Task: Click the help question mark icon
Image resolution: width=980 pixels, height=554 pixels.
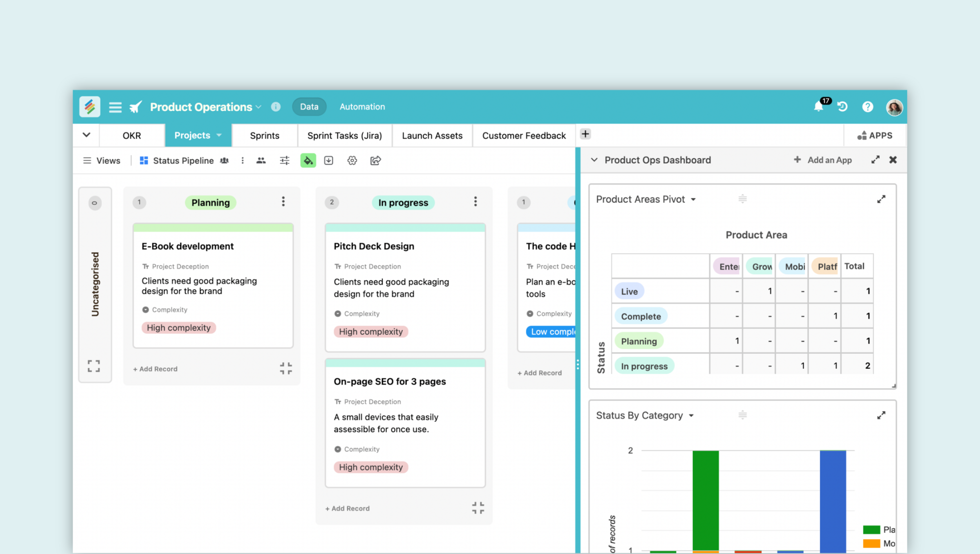Action: point(867,106)
